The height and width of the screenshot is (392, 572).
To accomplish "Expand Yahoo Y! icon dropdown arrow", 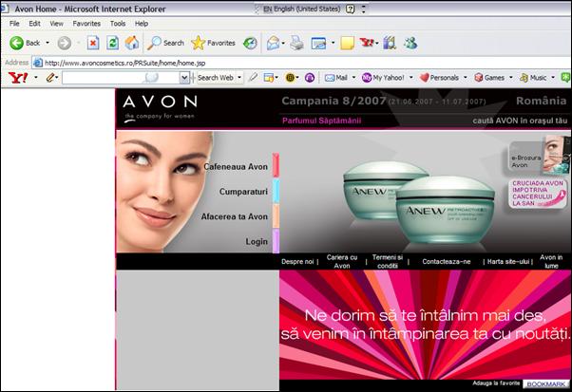I will coord(377,43).
